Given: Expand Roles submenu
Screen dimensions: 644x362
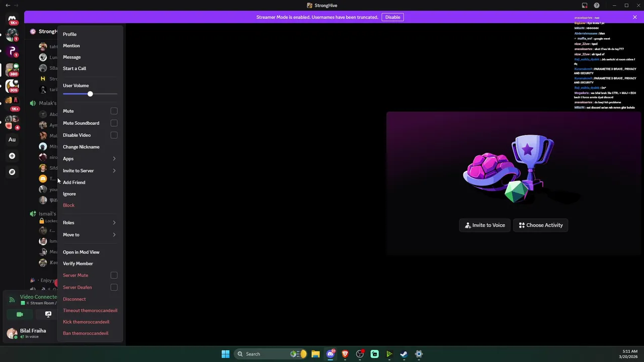Looking at the screenshot, I should (x=90, y=223).
